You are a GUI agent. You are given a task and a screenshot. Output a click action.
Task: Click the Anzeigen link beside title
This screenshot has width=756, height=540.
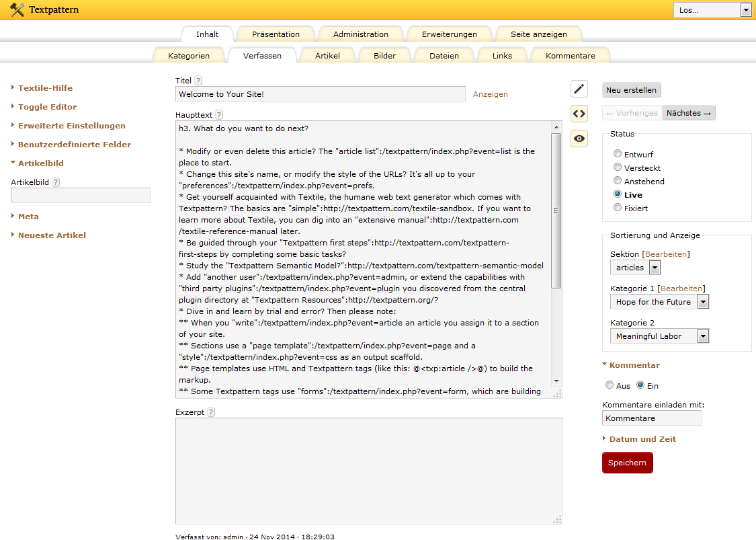[491, 94]
